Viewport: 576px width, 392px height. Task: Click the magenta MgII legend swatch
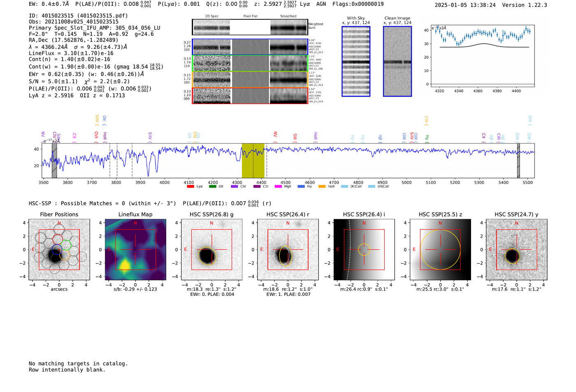pos(278,186)
